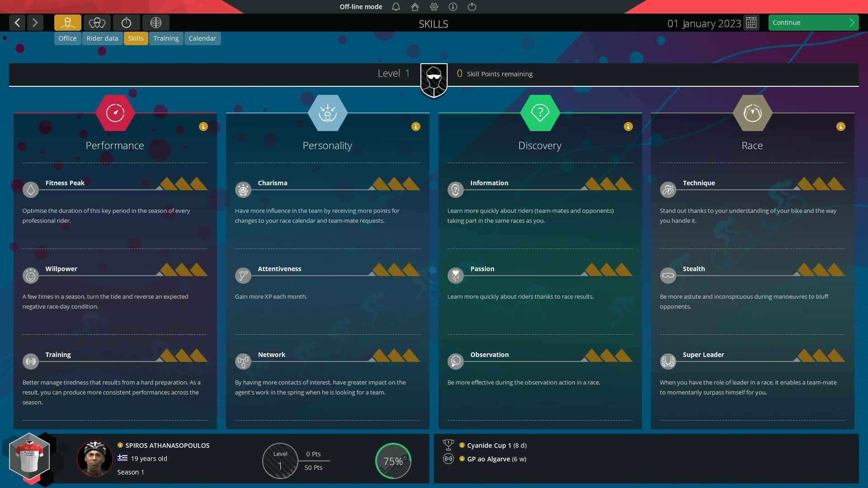Click the back navigation arrow
The width and height of the screenshot is (868, 488).
point(17,22)
